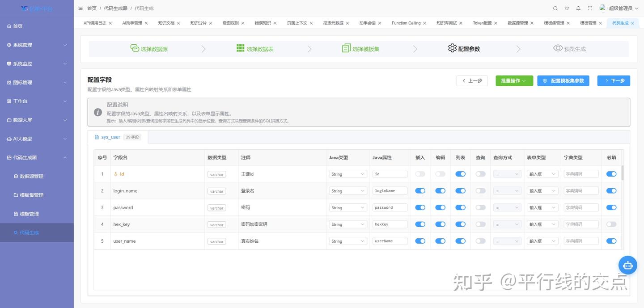The height and width of the screenshot is (308, 644).
Task: Click the 选择数据源 step icon
Action: pyautogui.click(x=135, y=48)
